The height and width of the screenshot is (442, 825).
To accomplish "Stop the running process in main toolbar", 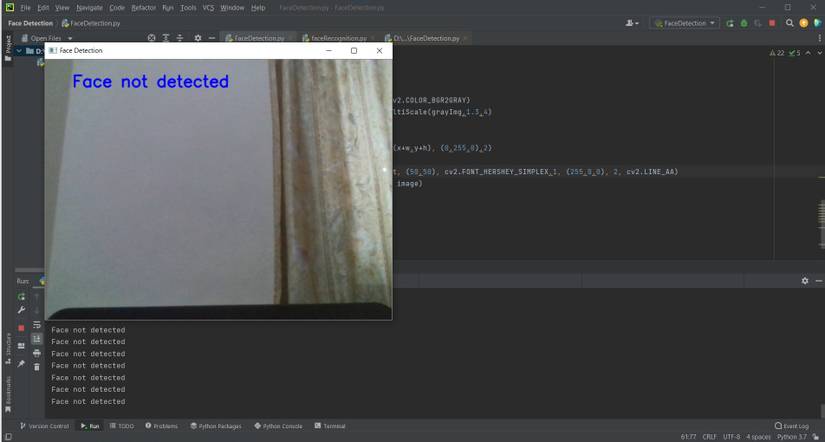I will (772, 23).
